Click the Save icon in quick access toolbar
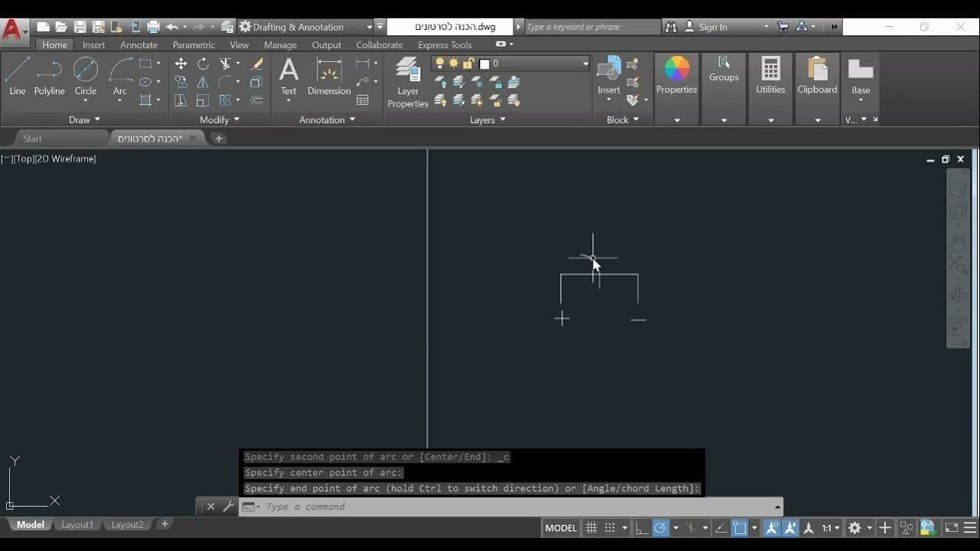This screenshot has height=551, width=980. tap(80, 27)
